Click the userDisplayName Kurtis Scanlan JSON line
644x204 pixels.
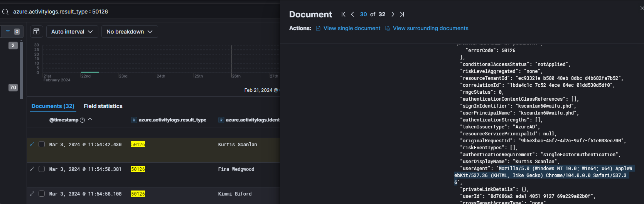(x=509, y=162)
